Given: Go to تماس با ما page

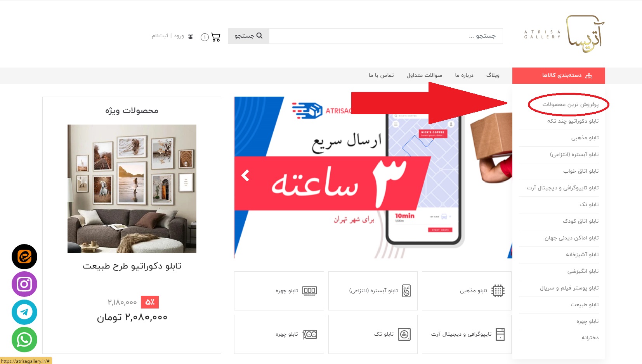Looking at the screenshot, I should [x=381, y=75].
